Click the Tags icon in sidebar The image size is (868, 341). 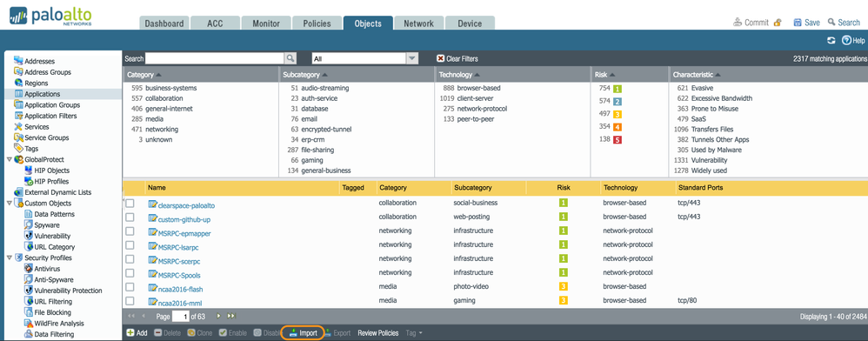18,149
